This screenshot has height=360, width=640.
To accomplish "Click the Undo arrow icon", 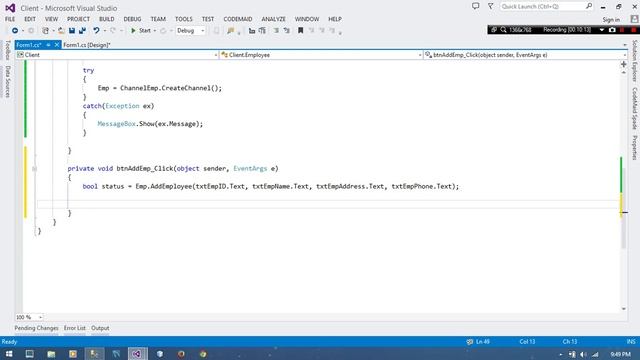I will [96, 31].
